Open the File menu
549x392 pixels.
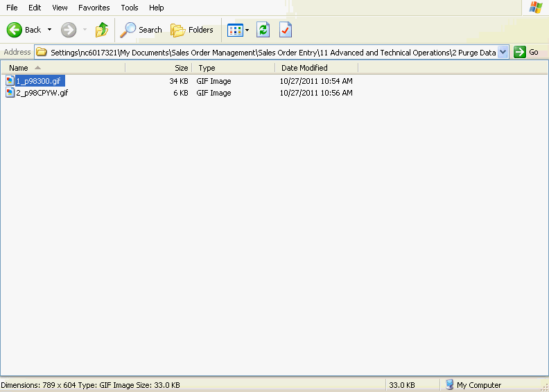(x=12, y=8)
